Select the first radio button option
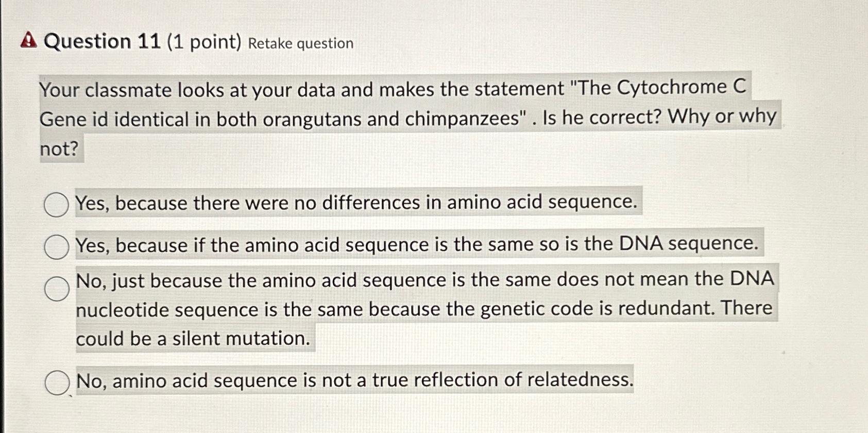 (x=56, y=203)
